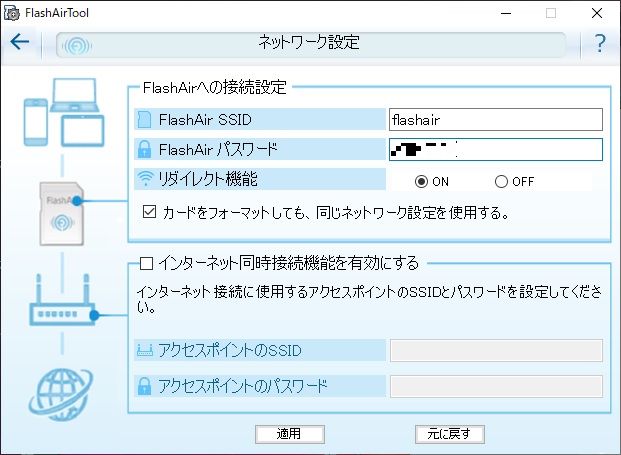Enable インターネット同時接続機能 checkbox

click(x=147, y=263)
